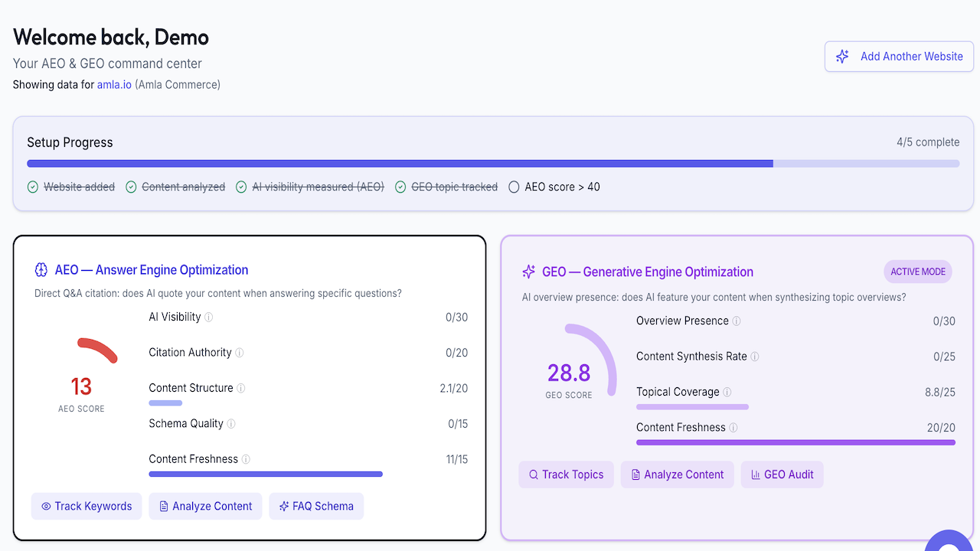Click the GEO Audit button
The height and width of the screenshot is (551, 980).
point(782,474)
